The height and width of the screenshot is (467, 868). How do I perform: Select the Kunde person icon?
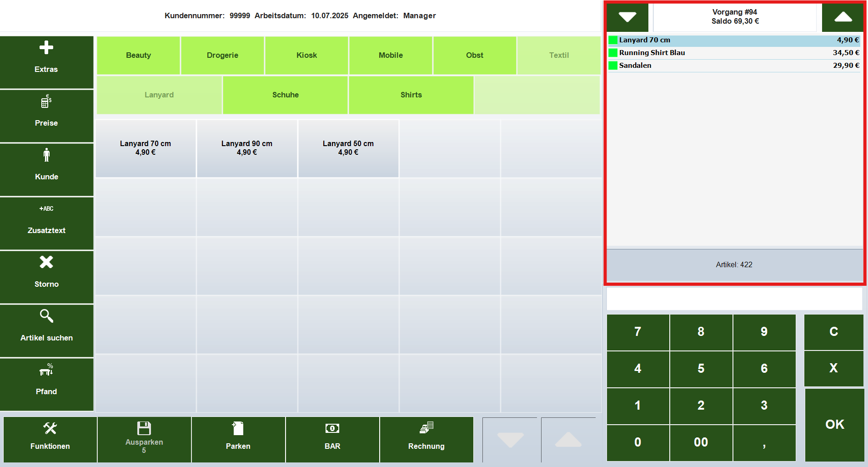(46, 155)
